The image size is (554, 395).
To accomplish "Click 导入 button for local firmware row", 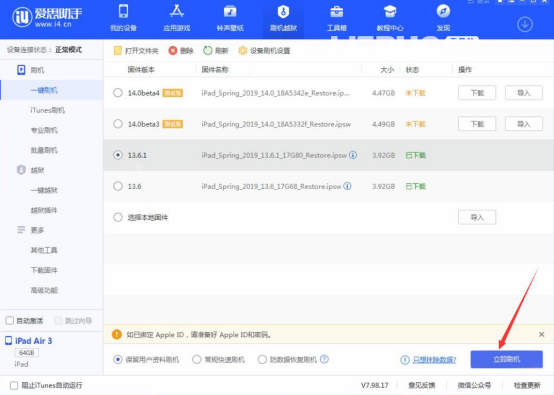I will pyautogui.click(x=477, y=217).
